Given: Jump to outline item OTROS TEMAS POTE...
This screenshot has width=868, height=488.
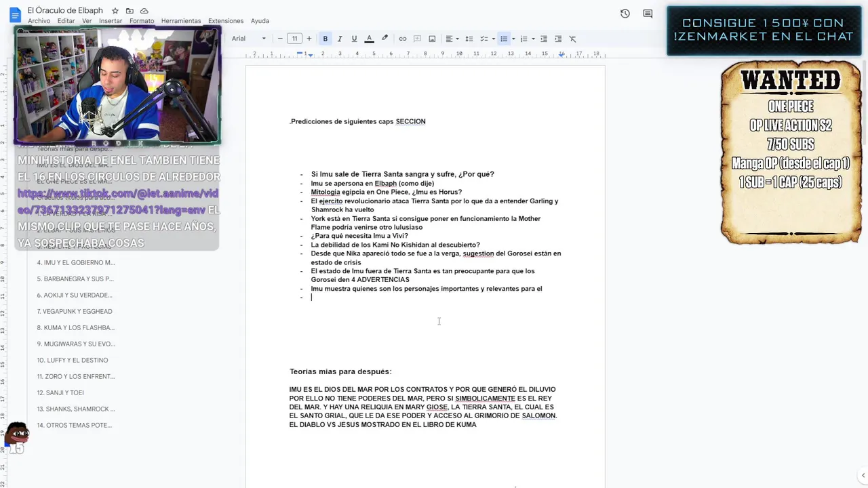Looking at the screenshot, I should [75, 425].
